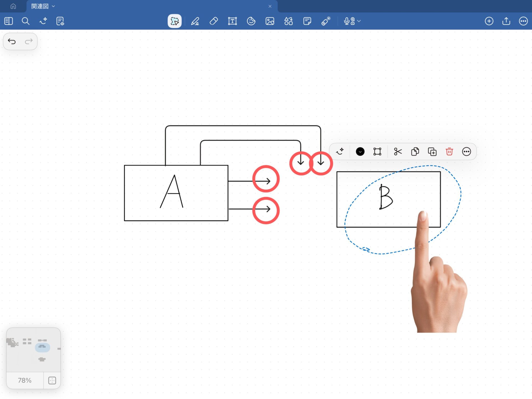Open the selection more options menu
Viewport: 532px width, 399px height.
[466, 152]
